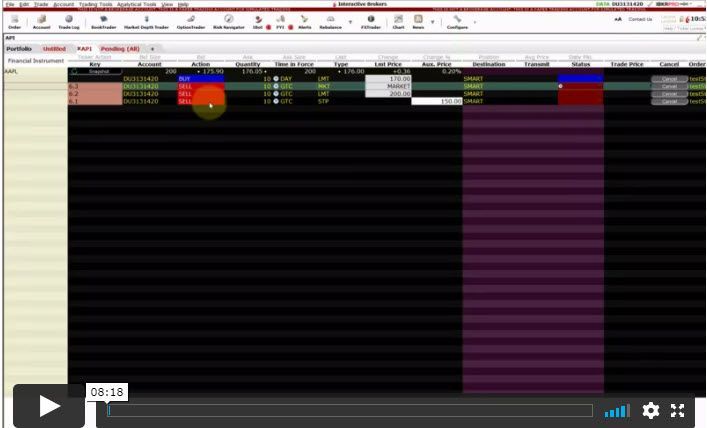Click the font size aA icon
Screen dimensions: 707x428
(618, 19)
